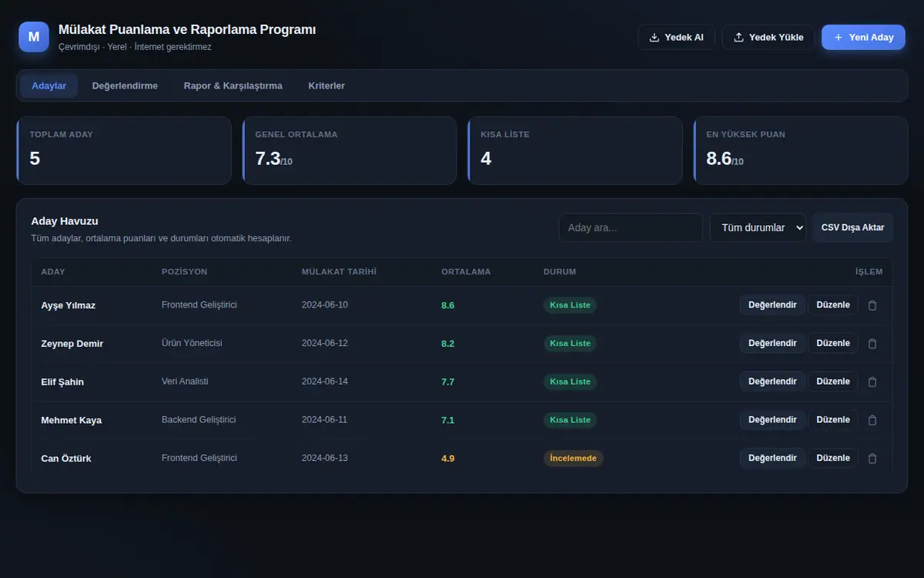Switch to the Adaylar tab

49,86
